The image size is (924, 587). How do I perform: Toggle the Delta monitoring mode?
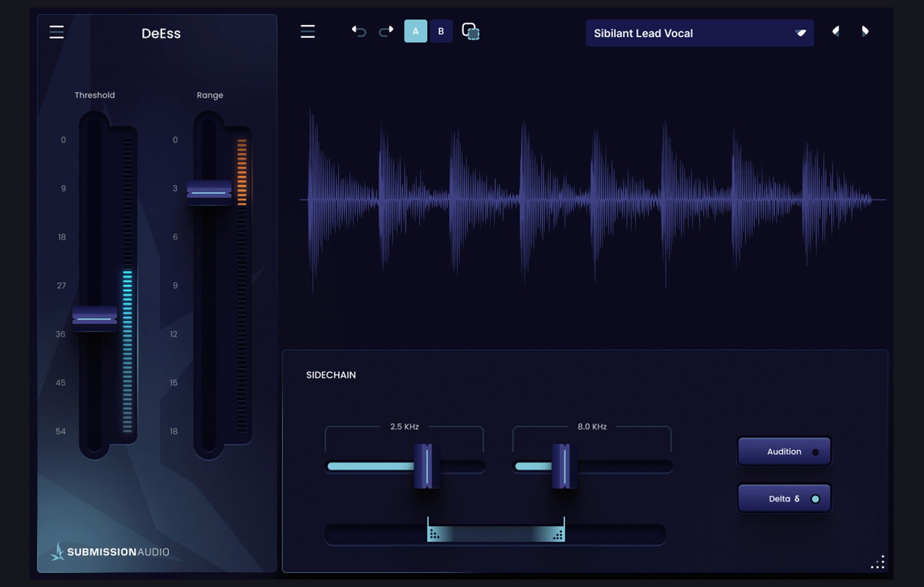point(784,498)
